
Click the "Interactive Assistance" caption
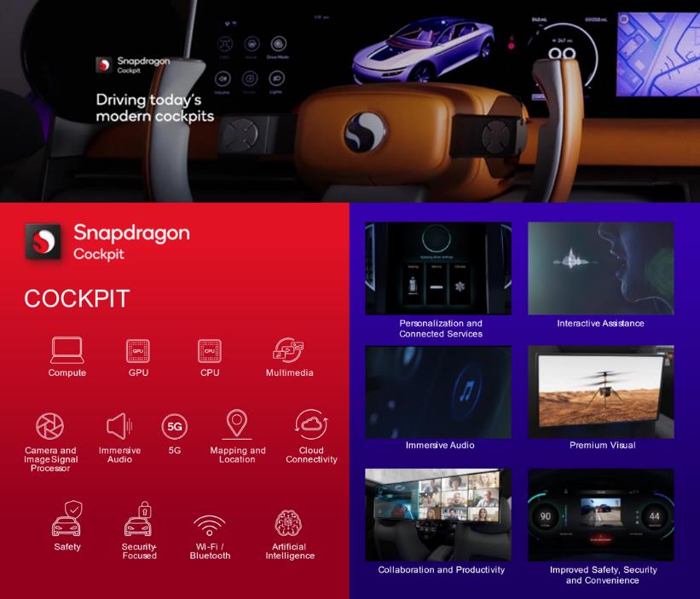600,324
